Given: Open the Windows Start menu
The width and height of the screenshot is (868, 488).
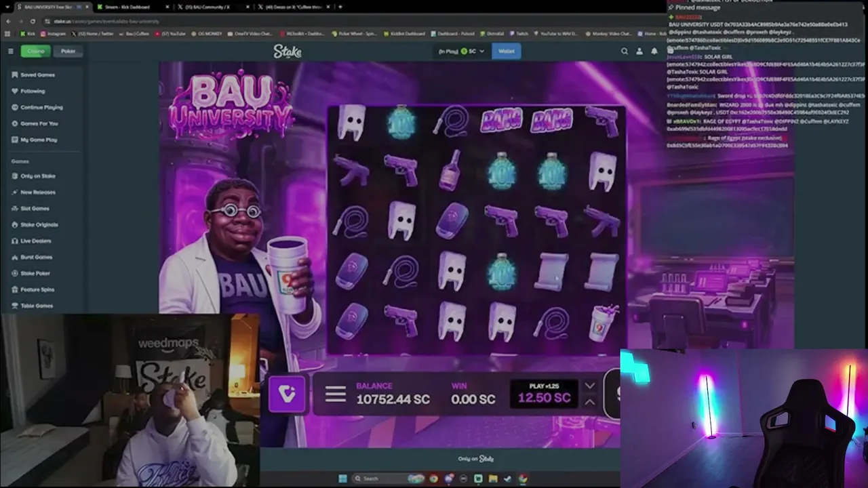Looking at the screenshot, I should click(x=342, y=479).
